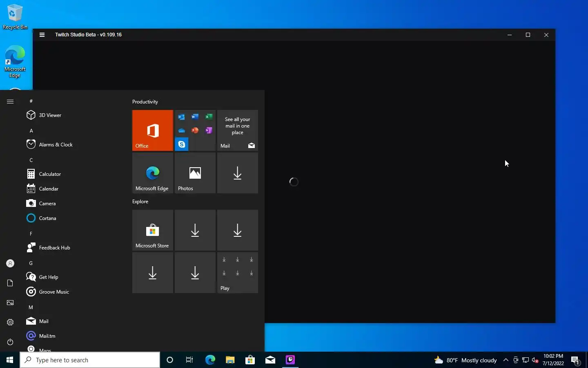Launch Mail.tm app
This screenshot has width=588, height=368.
pos(73,336)
